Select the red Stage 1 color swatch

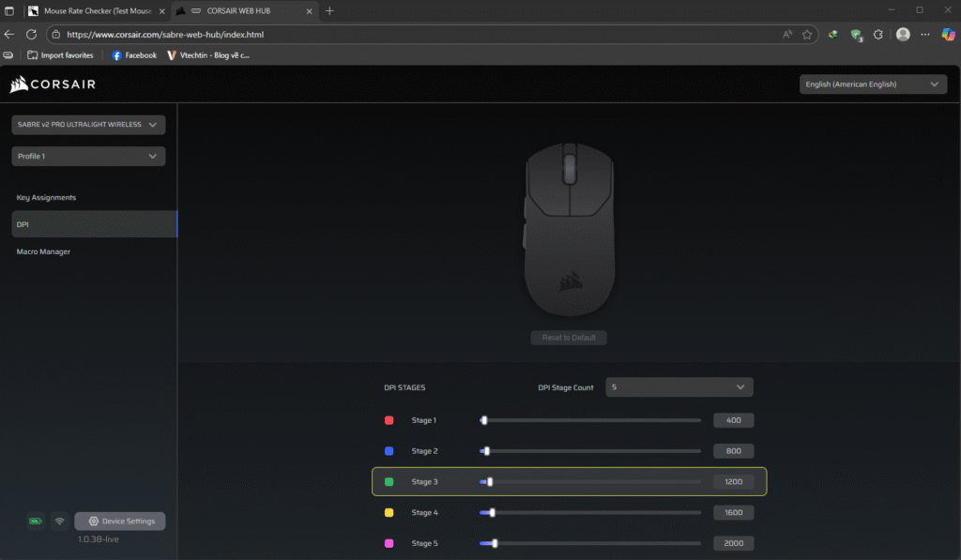389,420
